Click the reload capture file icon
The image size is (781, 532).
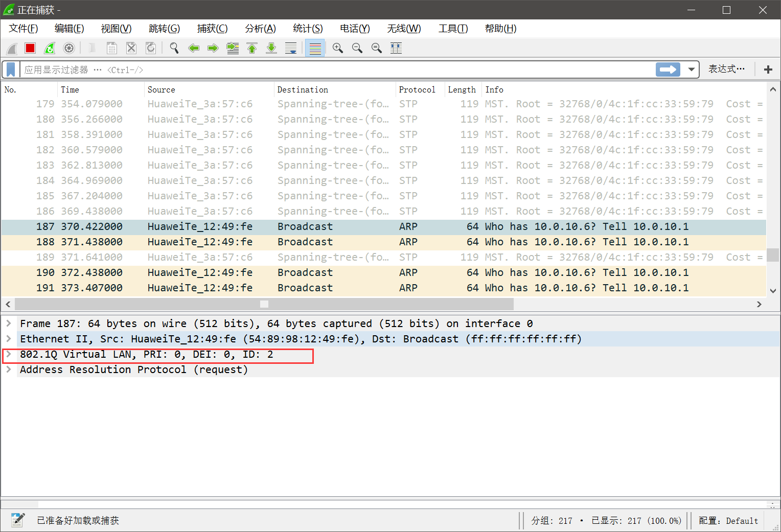point(151,49)
